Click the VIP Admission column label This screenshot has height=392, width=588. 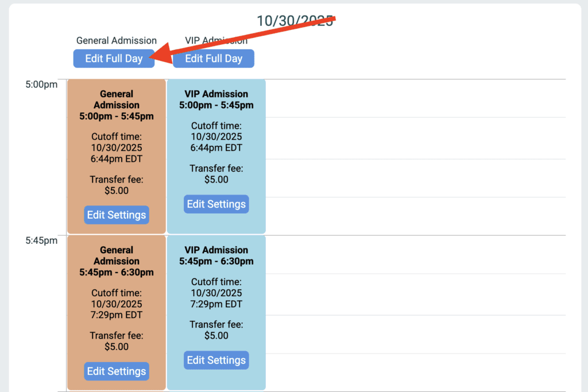[x=216, y=41]
